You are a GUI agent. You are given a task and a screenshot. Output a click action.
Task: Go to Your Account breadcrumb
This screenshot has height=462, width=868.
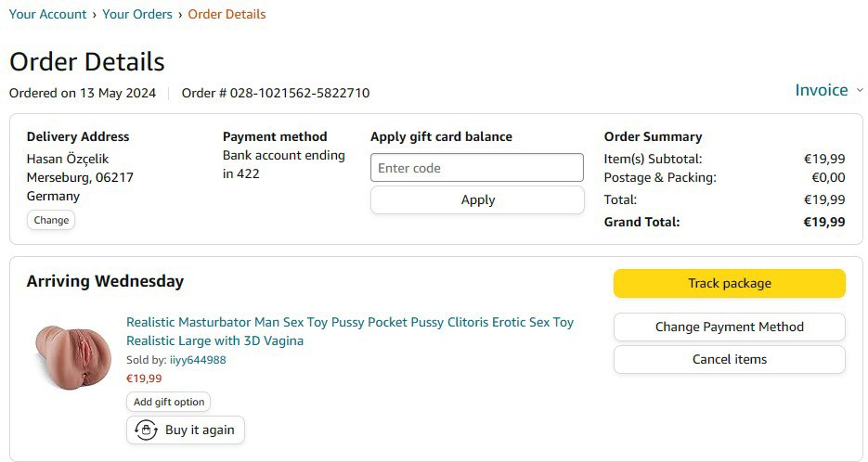[47, 14]
